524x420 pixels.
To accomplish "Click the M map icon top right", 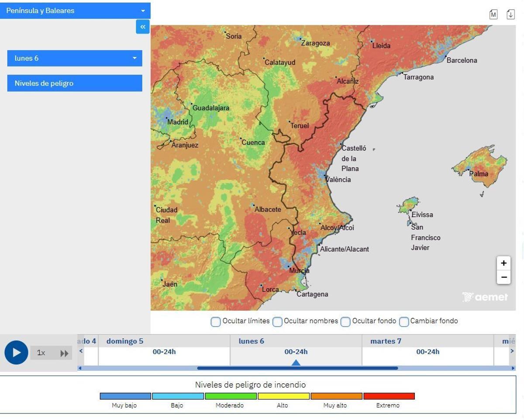I will click(x=493, y=14).
